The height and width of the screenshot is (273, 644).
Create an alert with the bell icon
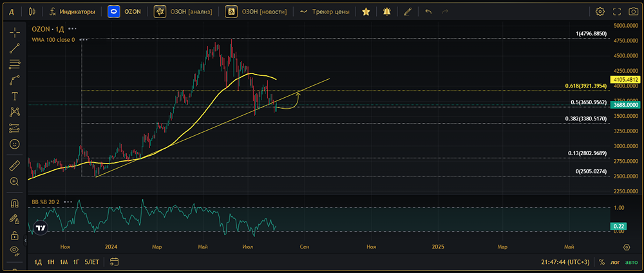386,12
